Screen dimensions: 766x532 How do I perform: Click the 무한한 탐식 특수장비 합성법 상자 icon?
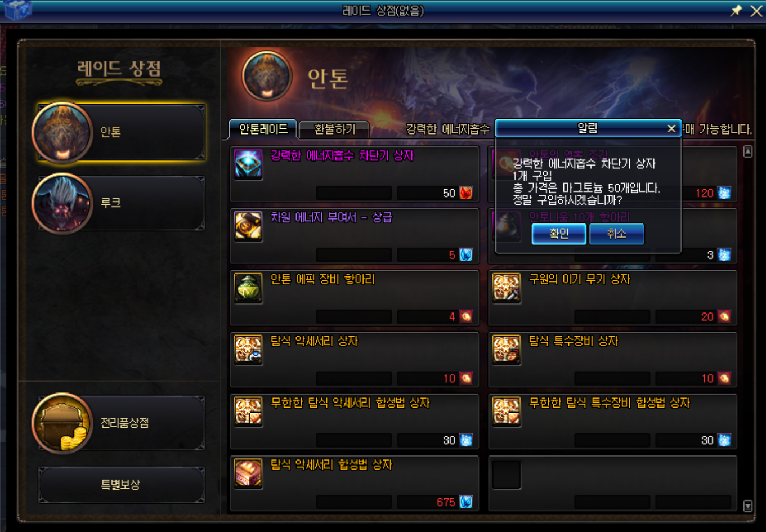(507, 412)
